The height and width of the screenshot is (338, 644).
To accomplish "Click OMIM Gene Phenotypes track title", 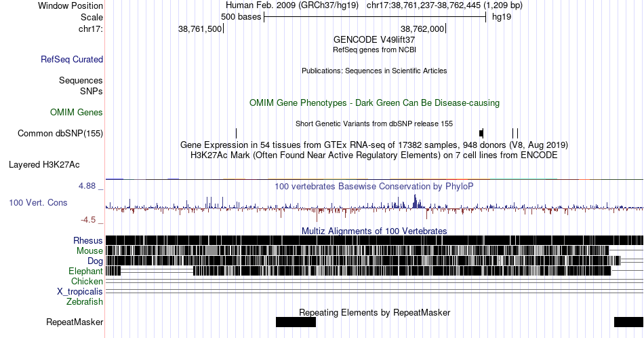I will [x=374, y=102].
